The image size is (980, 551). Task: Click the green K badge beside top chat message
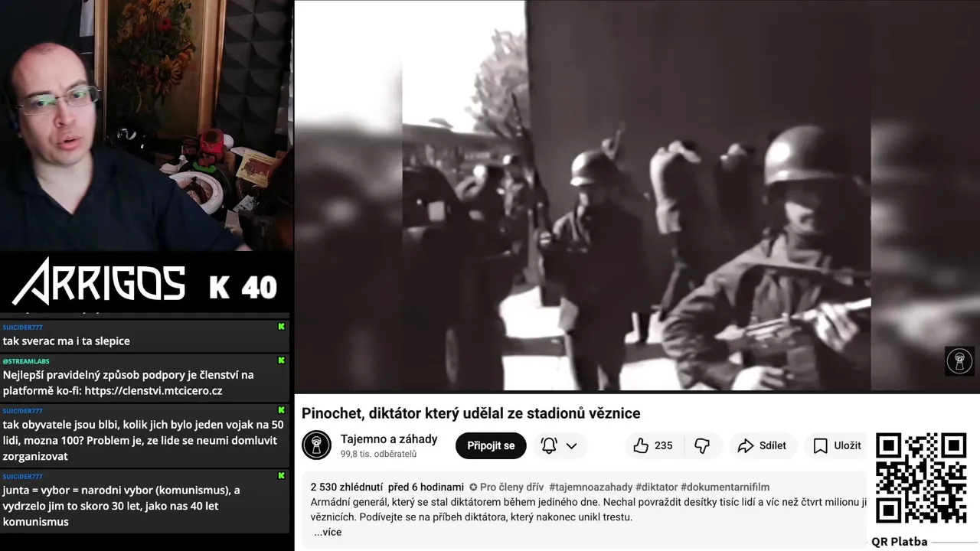[282, 327]
